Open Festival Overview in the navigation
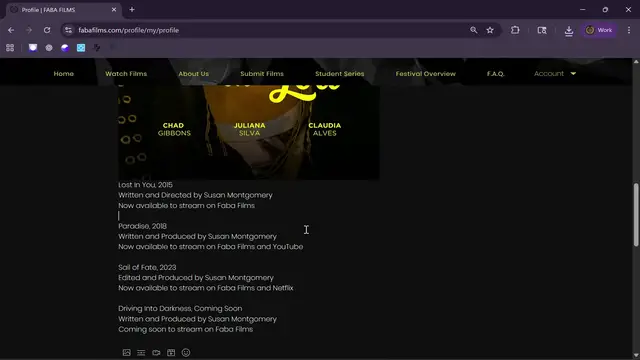 (x=425, y=73)
